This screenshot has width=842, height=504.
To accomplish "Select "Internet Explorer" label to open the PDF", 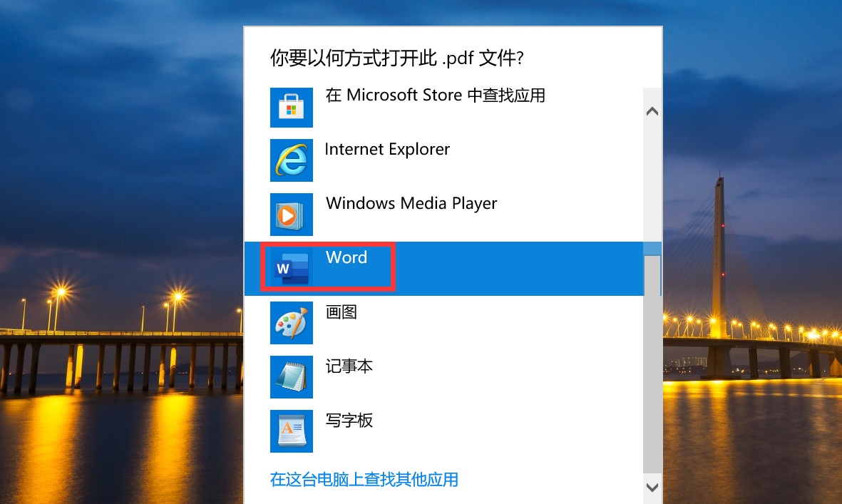I will point(387,149).
